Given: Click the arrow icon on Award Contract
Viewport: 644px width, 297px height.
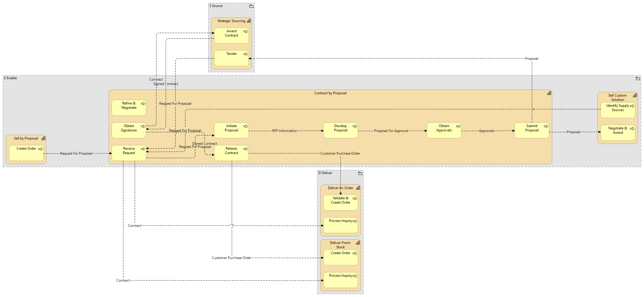Looking at the screenshot, I should tap(245, 31).
